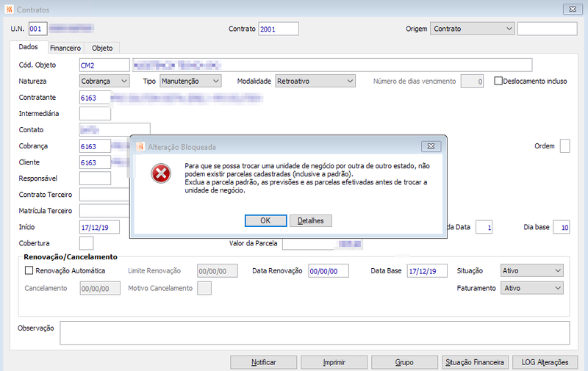Viewport: 588px width, 371px height.
Task: Switch to the Objeto tab
Action: click(102, 48)
